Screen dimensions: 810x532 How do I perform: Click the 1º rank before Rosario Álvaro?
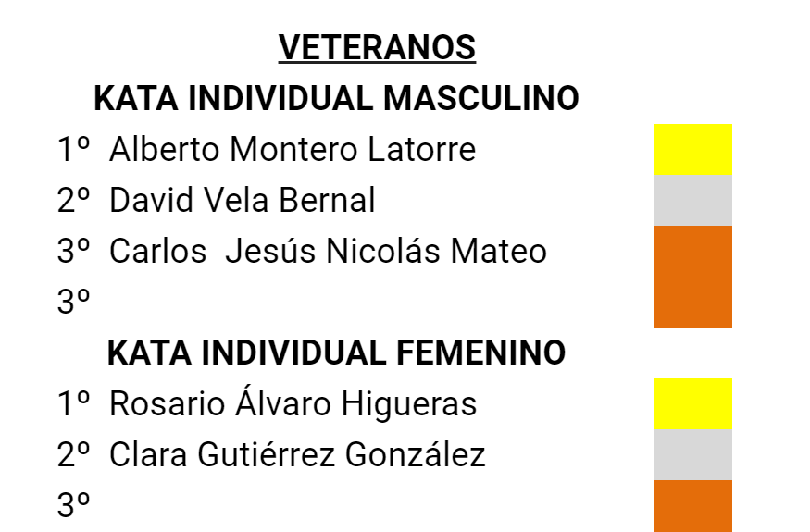tap(73, 404)
